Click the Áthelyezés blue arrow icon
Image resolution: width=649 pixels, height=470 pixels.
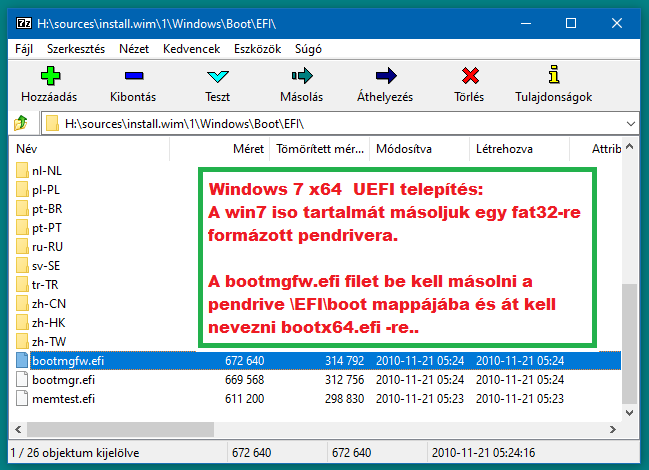(386, 76)
